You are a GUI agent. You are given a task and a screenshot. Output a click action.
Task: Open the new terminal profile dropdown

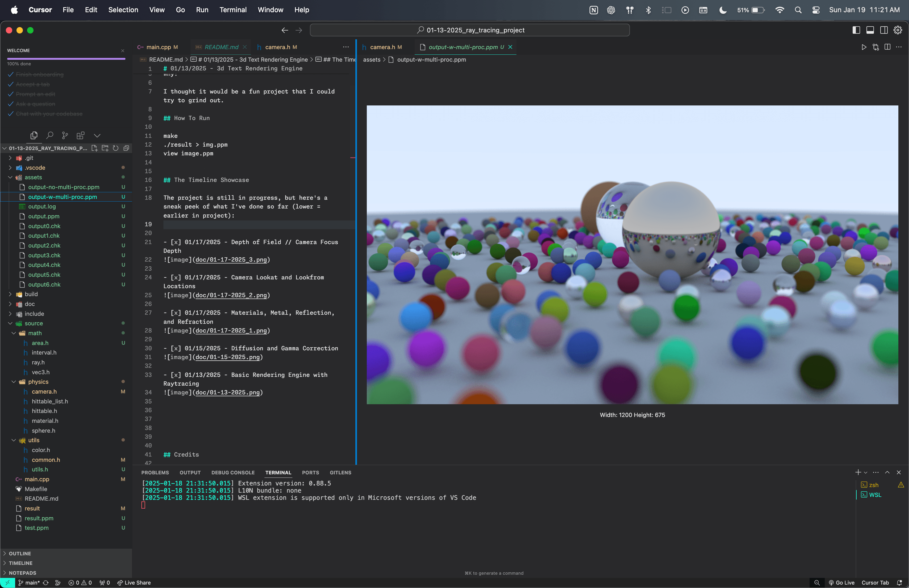point(865,473)
